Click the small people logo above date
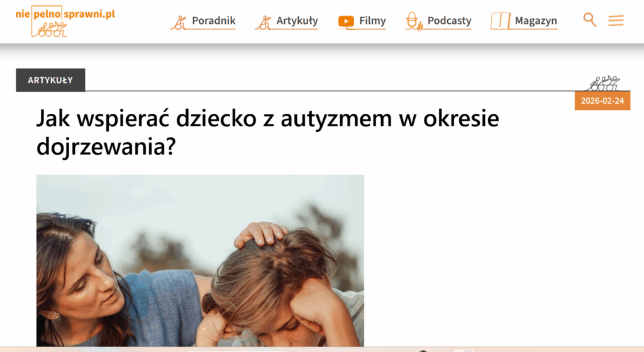 point(603,83)
